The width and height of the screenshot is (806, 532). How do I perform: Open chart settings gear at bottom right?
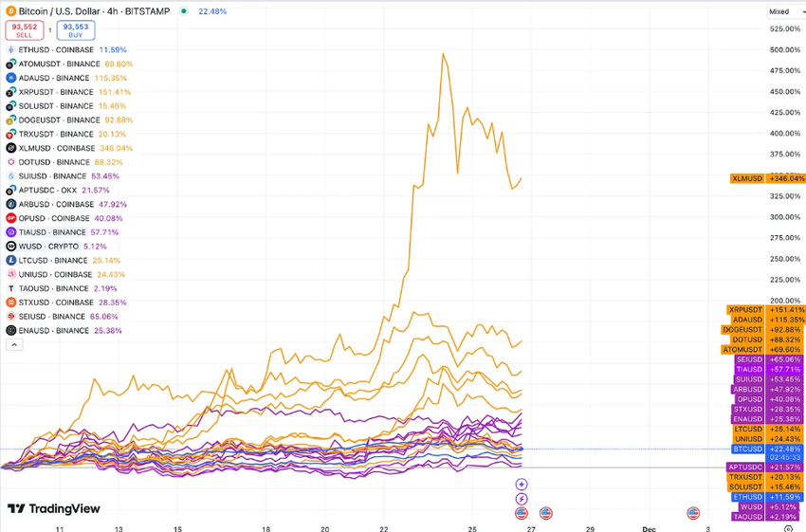tap(789, 528)
